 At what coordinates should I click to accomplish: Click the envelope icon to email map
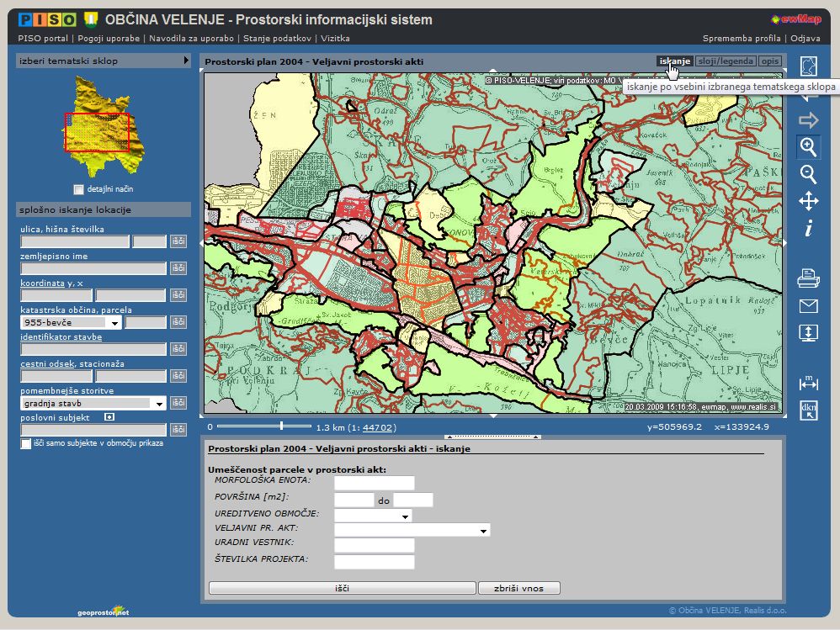coord(808,306)
